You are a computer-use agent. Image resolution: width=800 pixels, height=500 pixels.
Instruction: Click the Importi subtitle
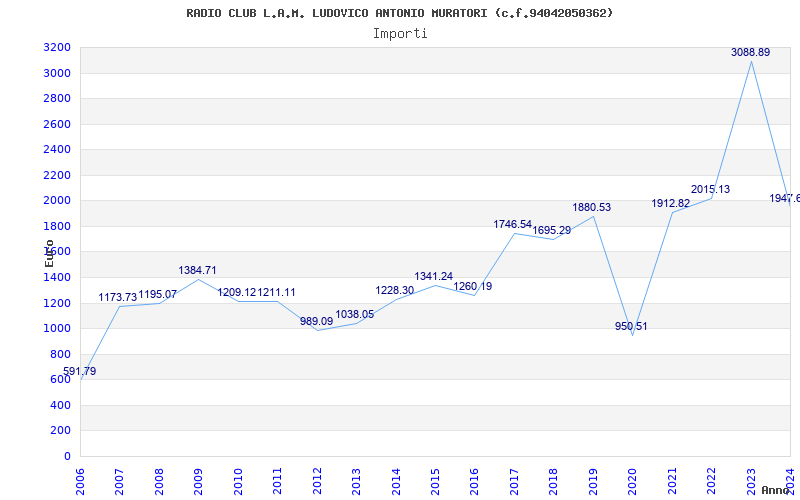pyautogui.click(x=400, y=34)
